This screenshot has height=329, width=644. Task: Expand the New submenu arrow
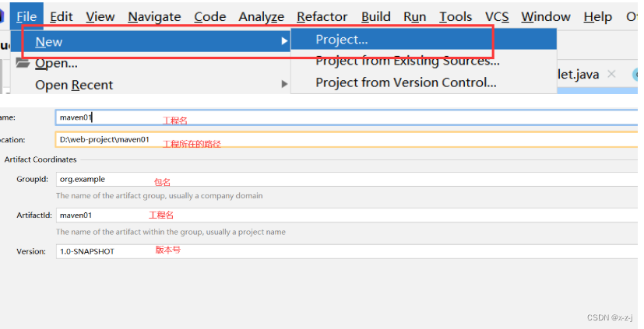click(284, 41)
